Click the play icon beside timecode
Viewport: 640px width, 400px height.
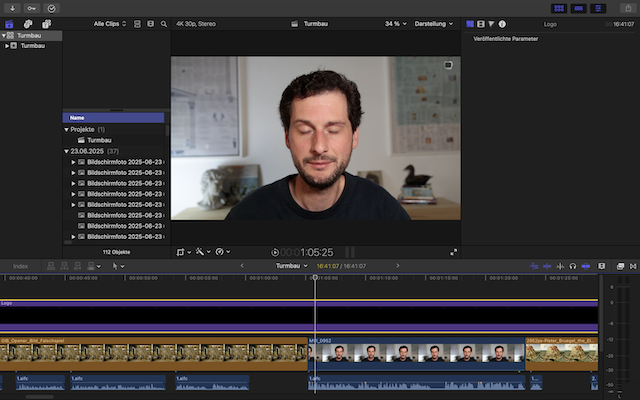coord(275,252)
